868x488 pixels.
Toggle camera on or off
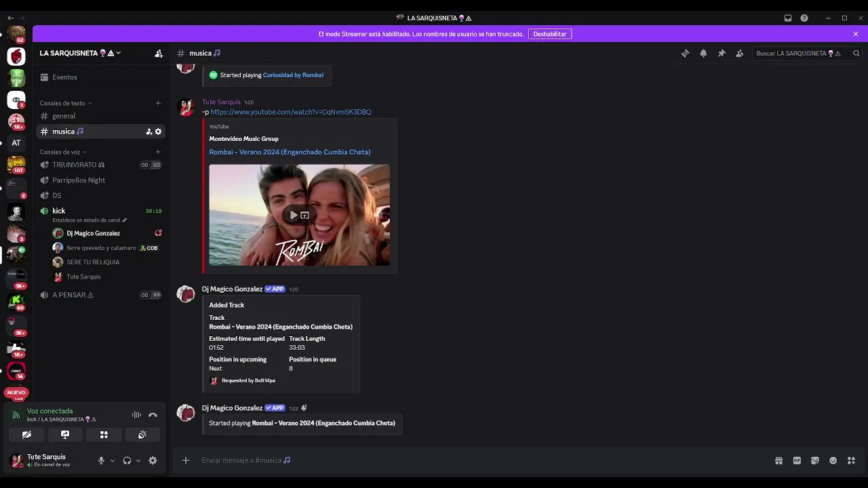[26, 434]
